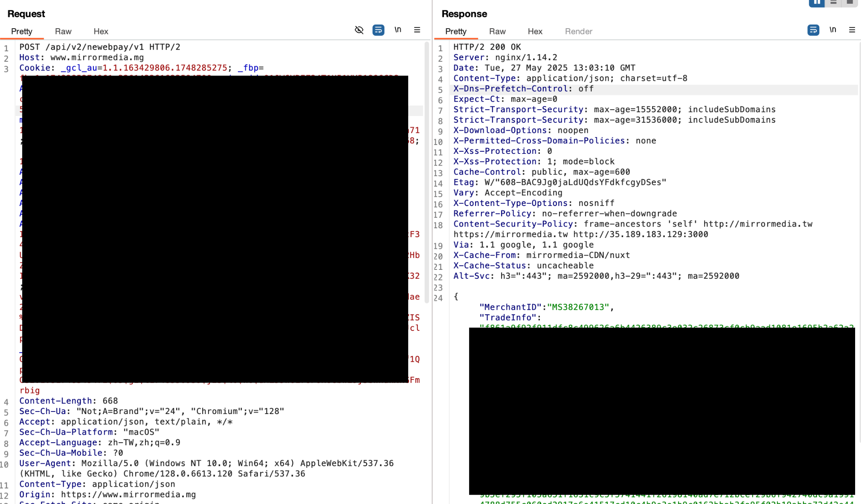
Task: Click the 'X-Download-Options: noopen' header
Action: click(521, 130)
